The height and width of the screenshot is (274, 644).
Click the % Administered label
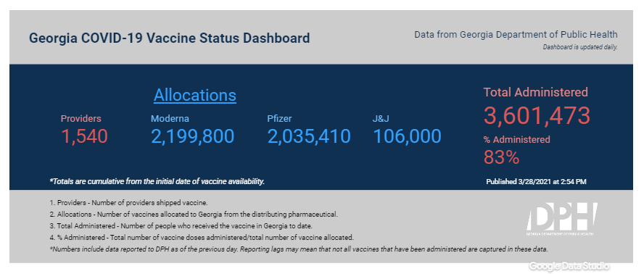(516, 140)
